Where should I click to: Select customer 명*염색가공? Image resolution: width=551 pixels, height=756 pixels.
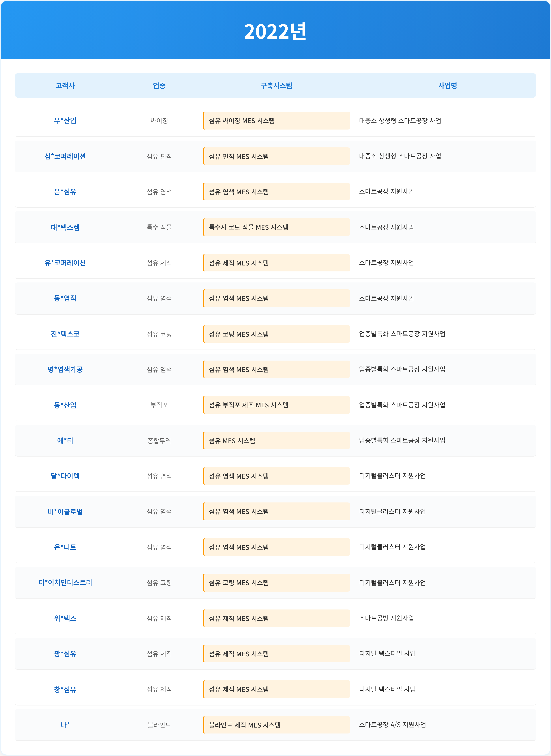coord(65,369)
